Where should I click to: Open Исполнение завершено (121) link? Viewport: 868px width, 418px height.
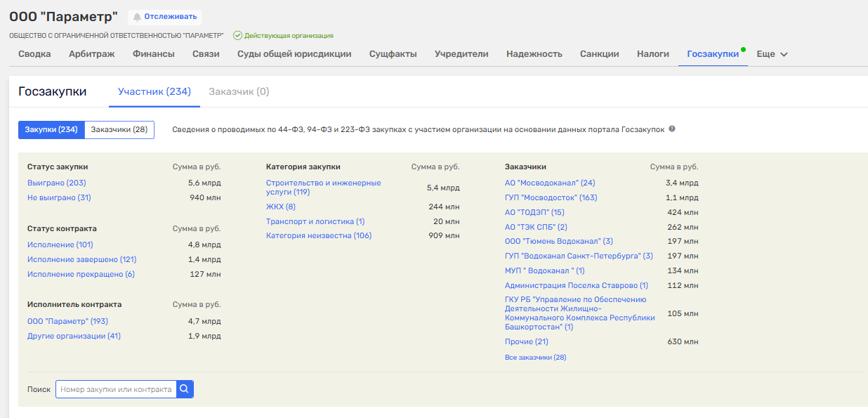[81, 260]
